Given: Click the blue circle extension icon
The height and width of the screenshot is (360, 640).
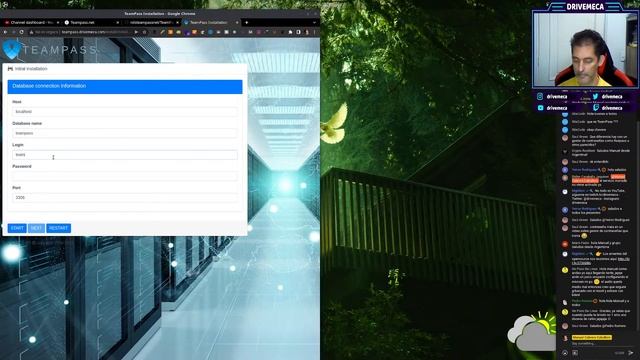Looking at the screenshot, I should point(210,32).
